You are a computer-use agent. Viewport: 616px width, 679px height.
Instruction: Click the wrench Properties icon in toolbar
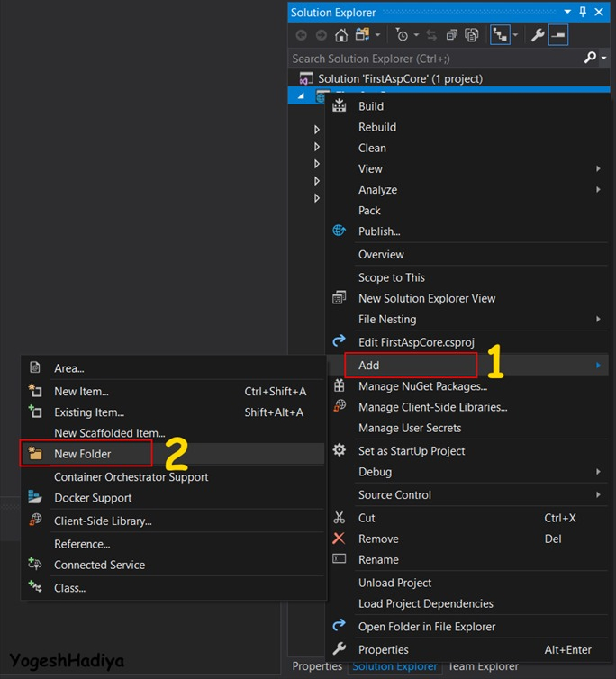click(x=538, y=35)
